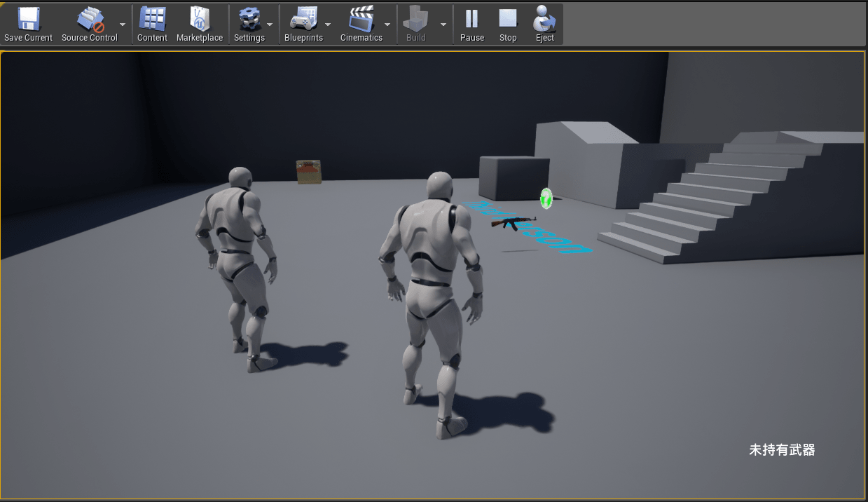Expand the Source Control dropdown arrow
The image size is (868, 502).
point(122,23)
